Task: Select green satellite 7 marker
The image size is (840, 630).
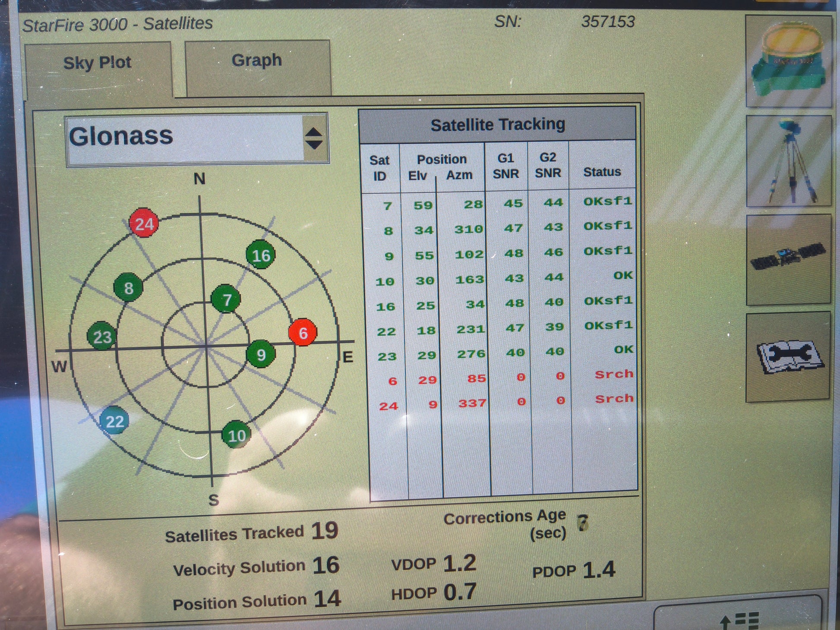Action: click(226, 299)
